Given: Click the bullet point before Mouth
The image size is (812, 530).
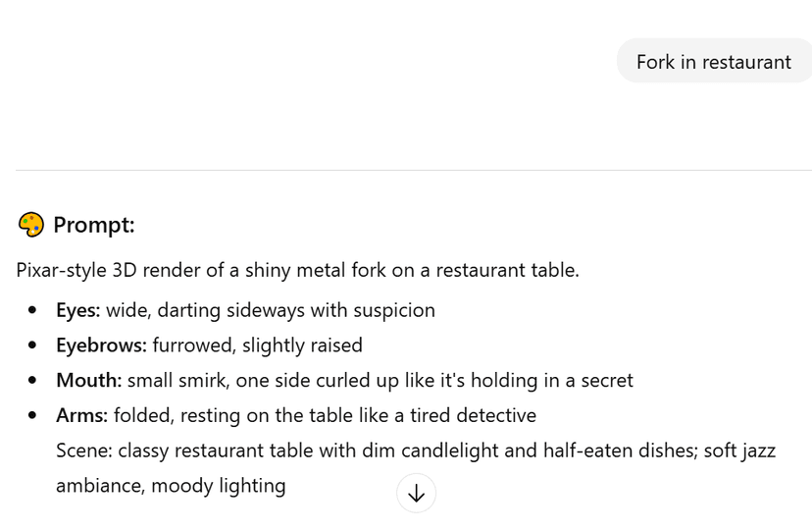Looking at the screenshot, I should click(x=32, y=380).
